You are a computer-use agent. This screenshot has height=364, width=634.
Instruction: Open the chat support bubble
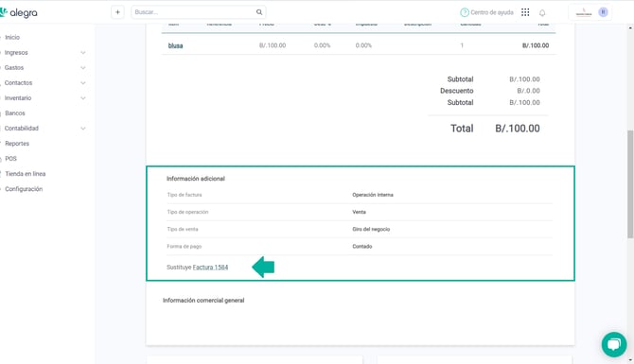coord(614,344)
